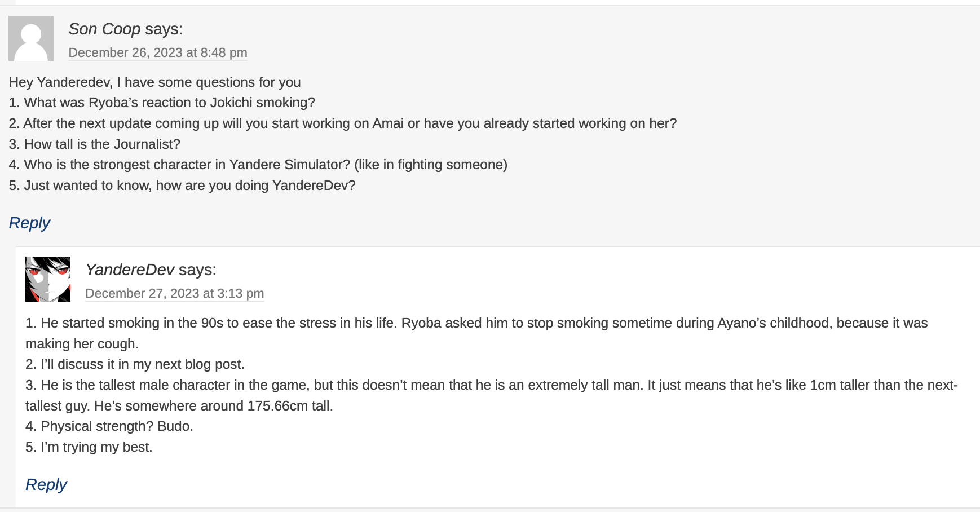This screenshot has height=512, width=980.
Task: Click the "how are you doing YandereDev?" line
Action: 182,186
